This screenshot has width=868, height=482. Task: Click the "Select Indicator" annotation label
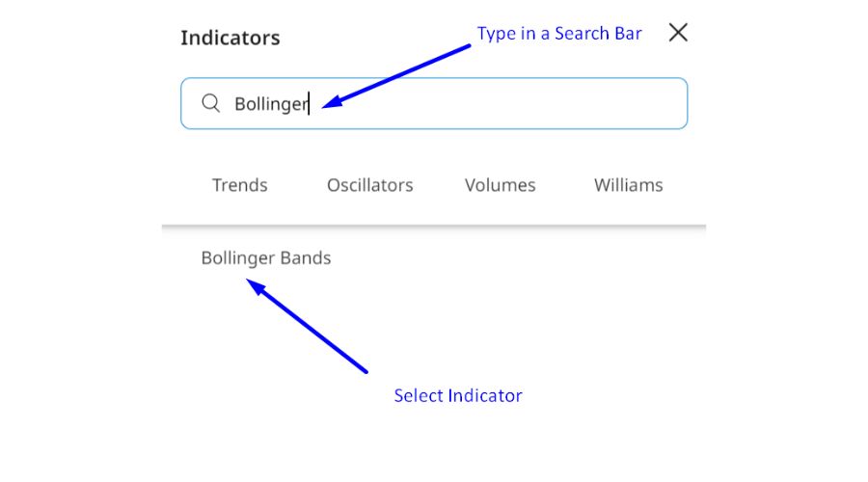click(458, 395)
